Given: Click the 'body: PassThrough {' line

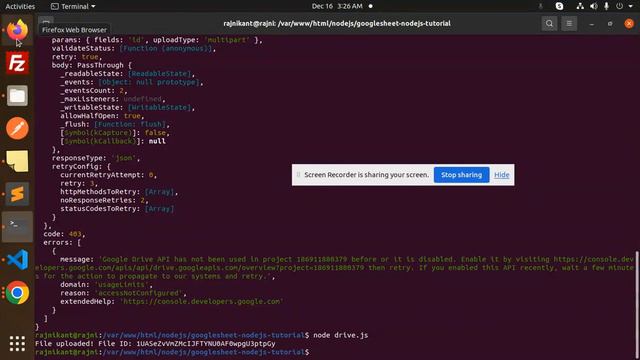Looking at the screenshot, I should pyautogui.click(x=91, y=65).
